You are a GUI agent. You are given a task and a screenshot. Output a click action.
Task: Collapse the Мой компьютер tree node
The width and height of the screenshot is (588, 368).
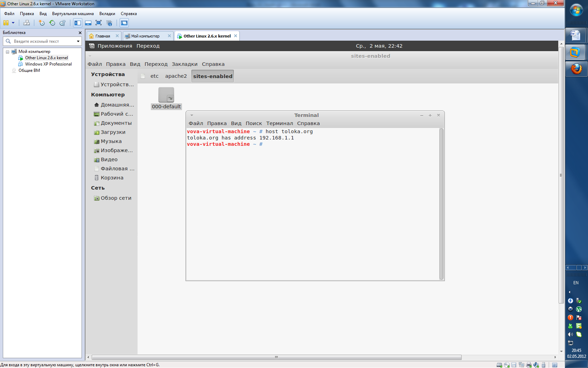coord(7,52)
